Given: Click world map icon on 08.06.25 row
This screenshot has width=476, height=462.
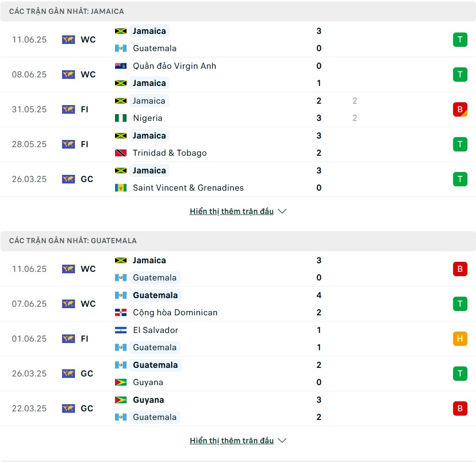Looking at the screenshot, I should point(68,75).
